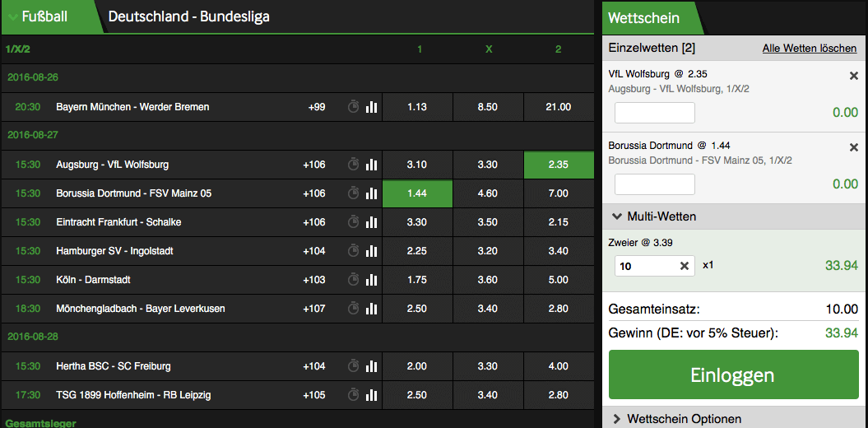Click stopwatch icon for Hertha BSC - SC Freiburg

(353, 366)
